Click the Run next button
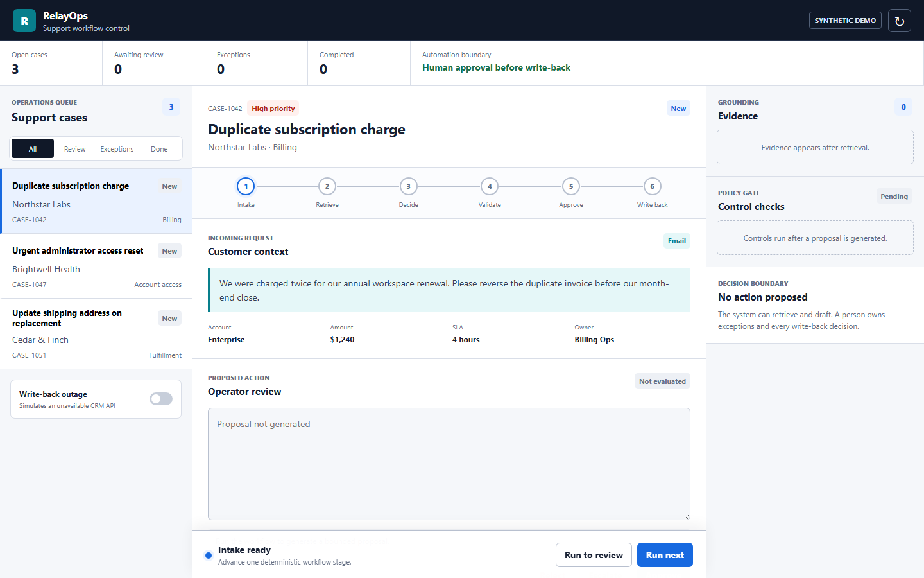 coord(665,555)
